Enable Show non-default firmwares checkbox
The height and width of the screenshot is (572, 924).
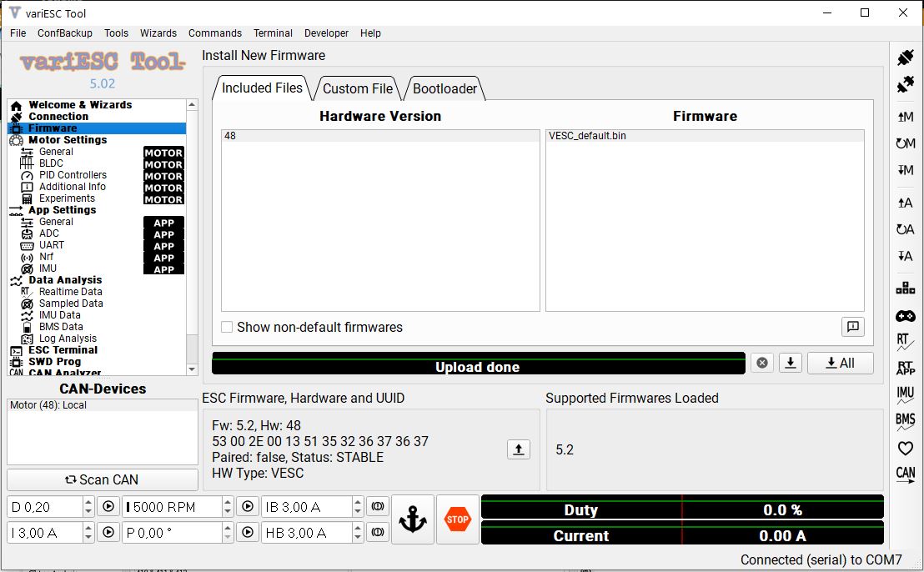tap(227, 327)
